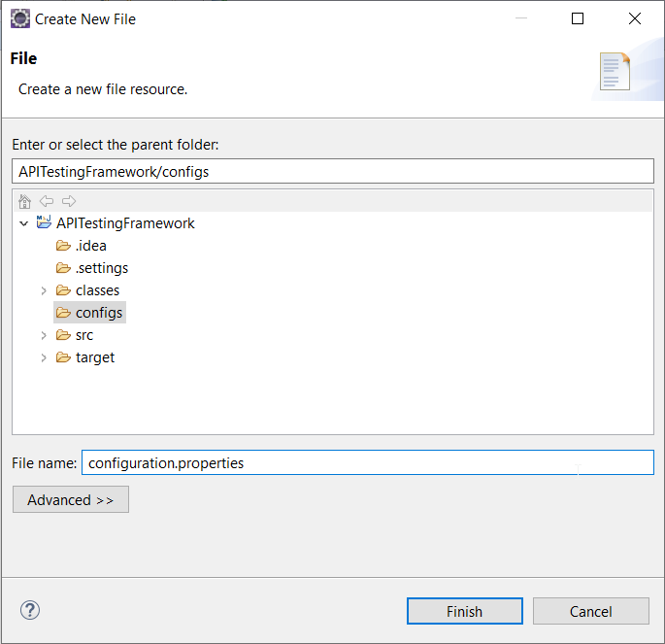665x644 pixels.
Task: Click the Back arrow icon above folder tree
Action: pyautogui.click(x=47, y=201)
